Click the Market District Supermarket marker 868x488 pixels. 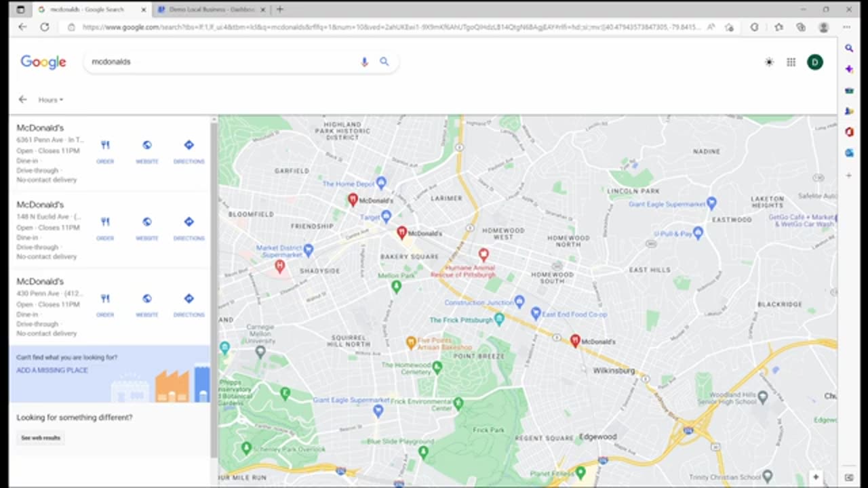[309, 250]
